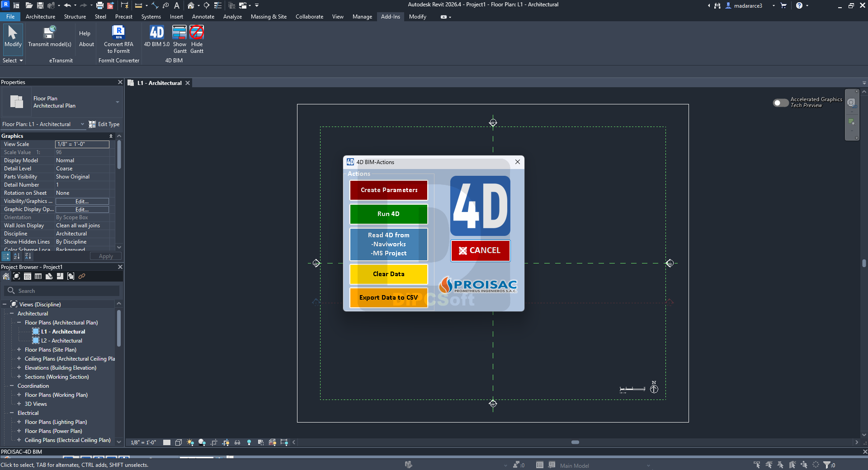Open the Annotate ribbon tab
Image resolution: width=868 pixels, height=470 pixels.
(x=203, y=17)
